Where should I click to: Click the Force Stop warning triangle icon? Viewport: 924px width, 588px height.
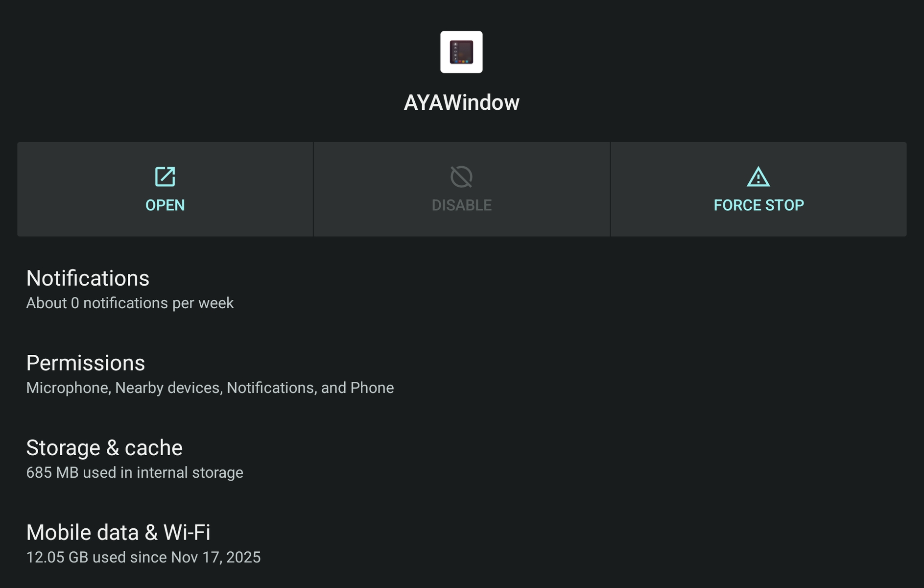click(x=758, y=177)
